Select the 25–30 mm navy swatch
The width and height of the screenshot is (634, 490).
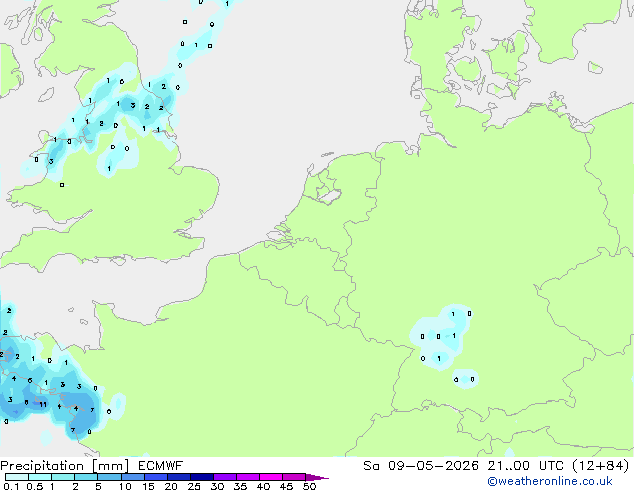tap(202, 477)
